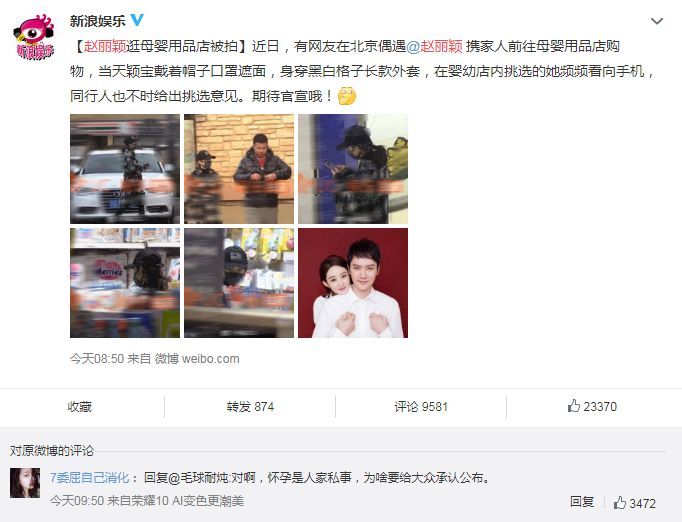Click the 今天08:50 post timestamp
Screen dimensions: 682x522
97,359
